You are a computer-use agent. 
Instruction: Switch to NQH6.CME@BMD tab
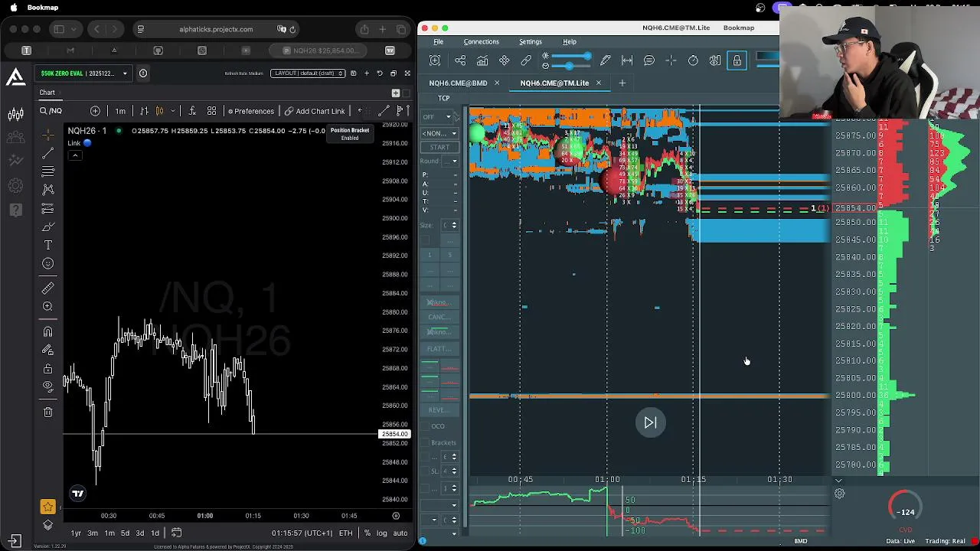458,83
